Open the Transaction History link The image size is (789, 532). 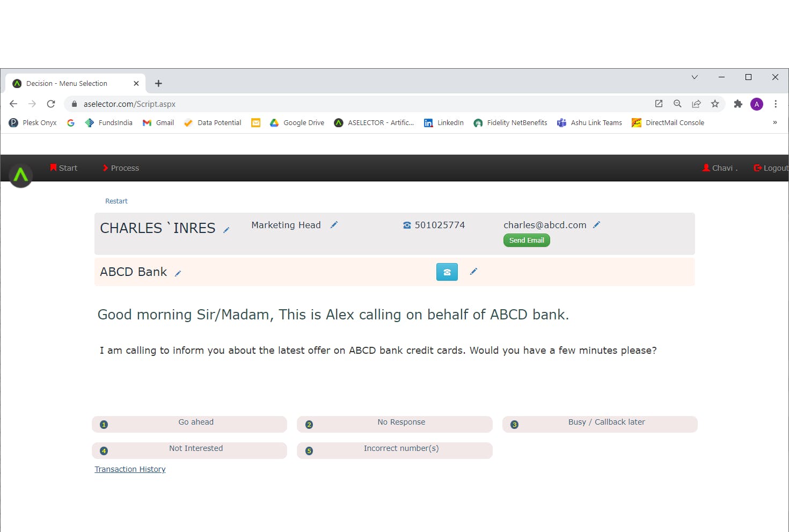pyautogui.click(x=130, y=469)
